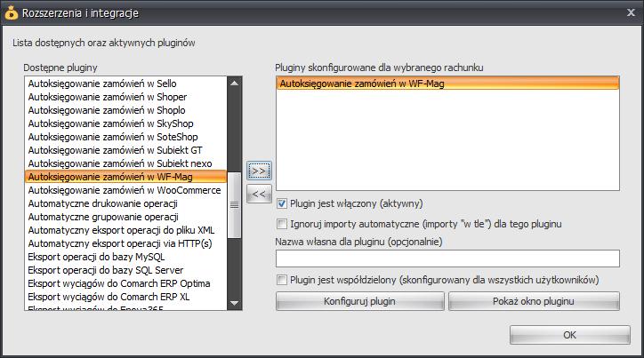Select Autoksięgowanie zamówień w SkyShop

click(125, 123)
